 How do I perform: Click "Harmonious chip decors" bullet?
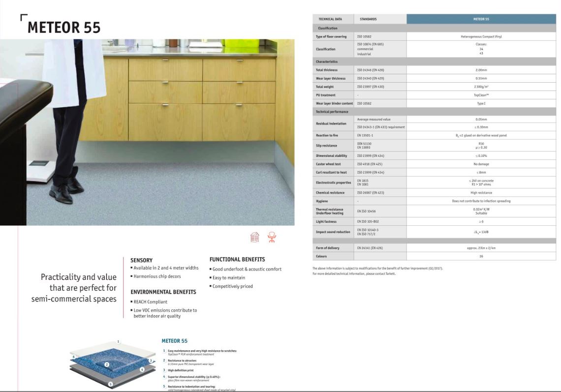157,276
